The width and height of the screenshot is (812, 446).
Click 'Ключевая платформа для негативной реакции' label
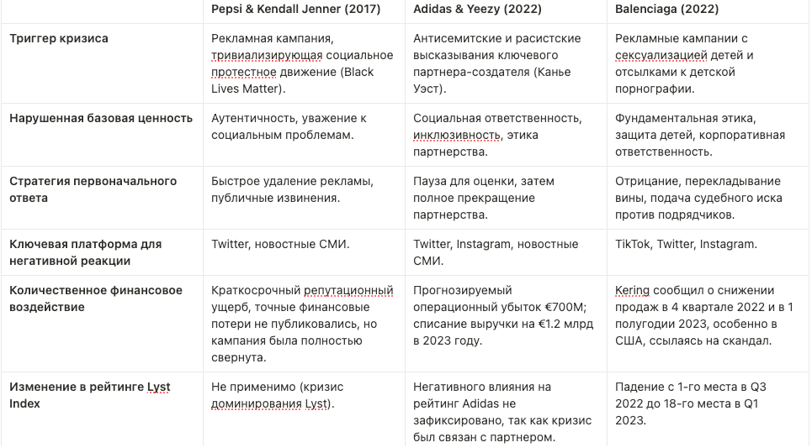(85, 252)
